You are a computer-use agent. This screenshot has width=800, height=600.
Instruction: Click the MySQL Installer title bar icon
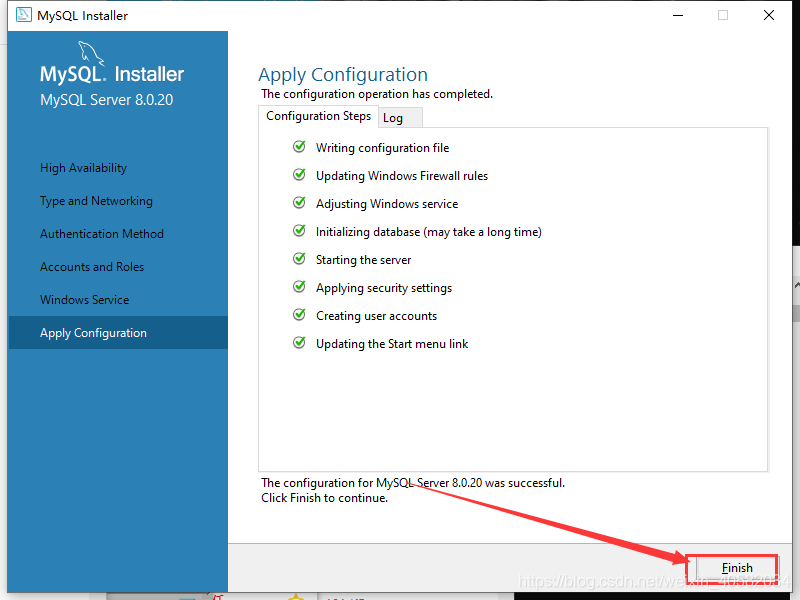(23, 15)
